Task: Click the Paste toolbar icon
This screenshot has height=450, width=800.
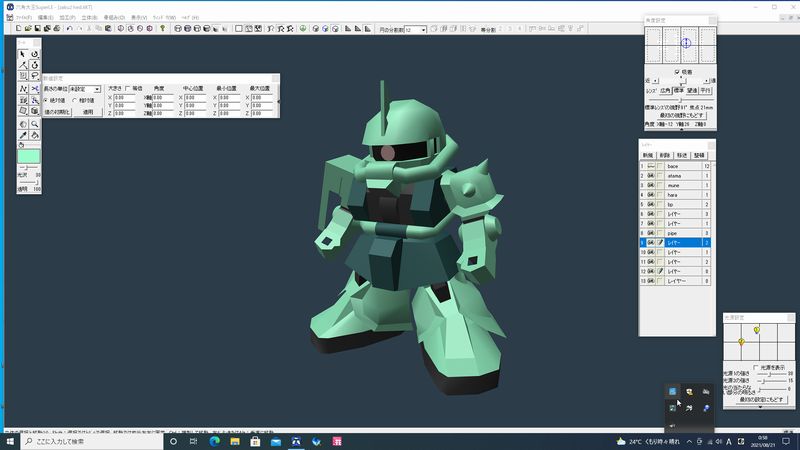Action: tap(108, 29)
